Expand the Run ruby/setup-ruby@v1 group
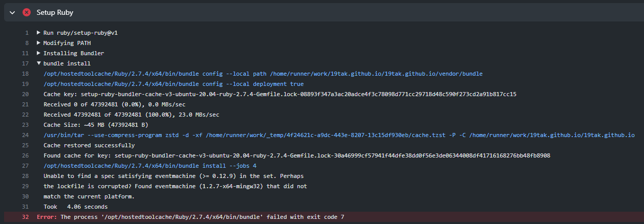This screenshot has height=224, width=644. 39,33
